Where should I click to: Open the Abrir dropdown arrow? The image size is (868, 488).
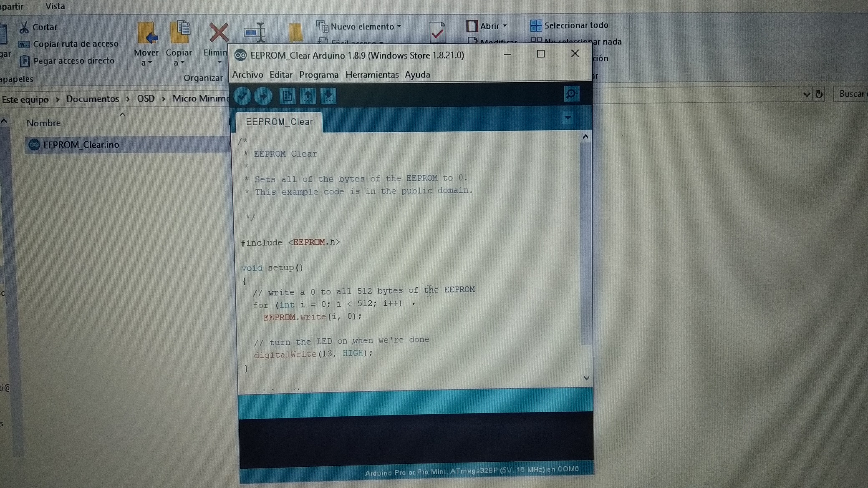click(505, 26)
